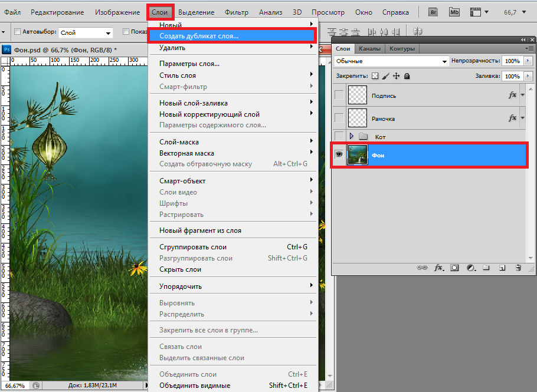
Task: Open the layer style fx menu in footer
Action: tap(438, 268)
